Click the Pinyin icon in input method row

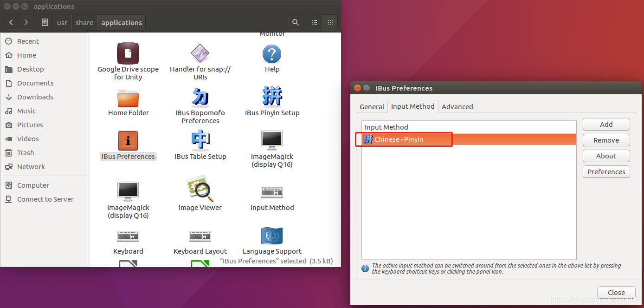[368, 139]
